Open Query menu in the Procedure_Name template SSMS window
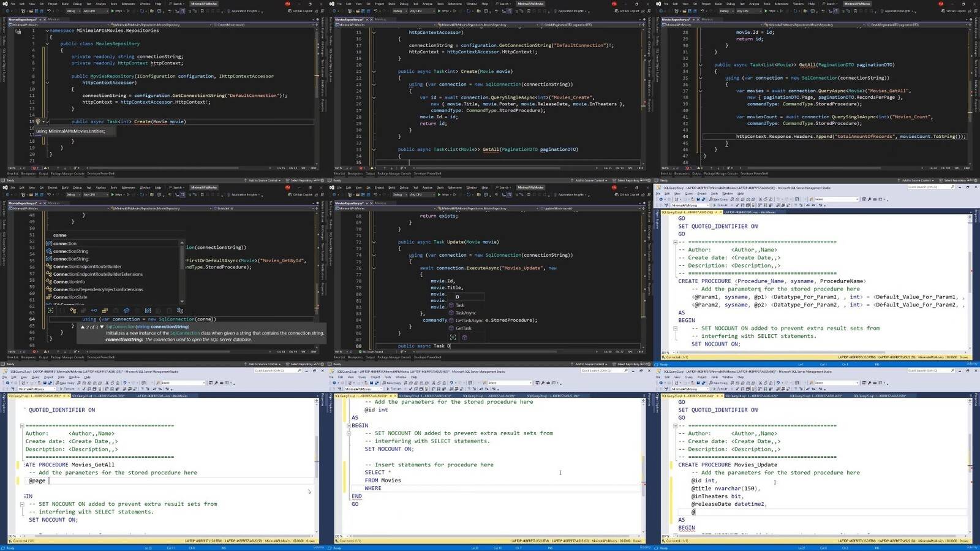980x551 pixels. click(x=688, y=194)
